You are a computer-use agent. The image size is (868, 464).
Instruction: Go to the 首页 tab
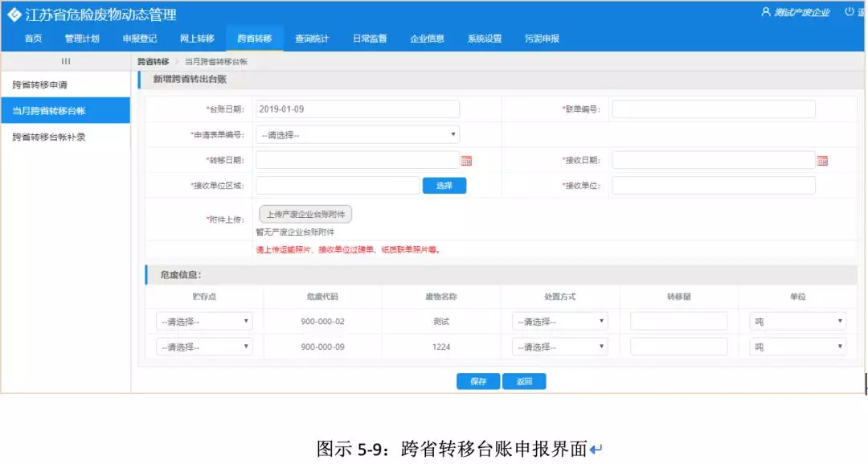pos(33,39)
